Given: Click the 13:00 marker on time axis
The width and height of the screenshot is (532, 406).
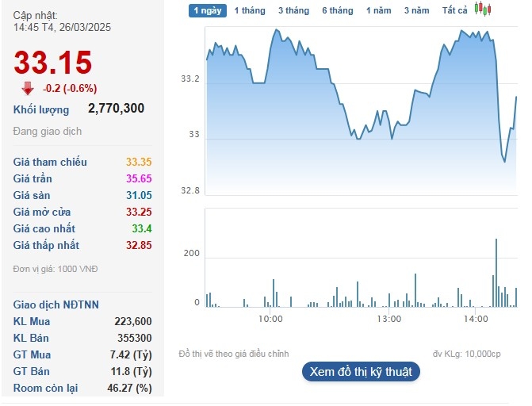Looking at the screenshot, I should click(x=388, y=319).
